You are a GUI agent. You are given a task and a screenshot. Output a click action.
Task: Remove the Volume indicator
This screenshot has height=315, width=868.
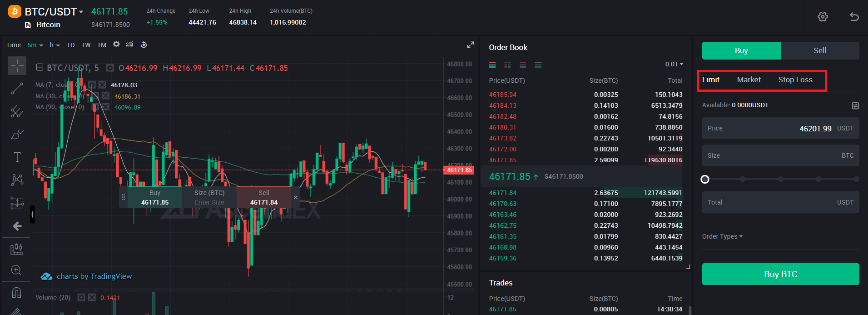tap(92, 297)
